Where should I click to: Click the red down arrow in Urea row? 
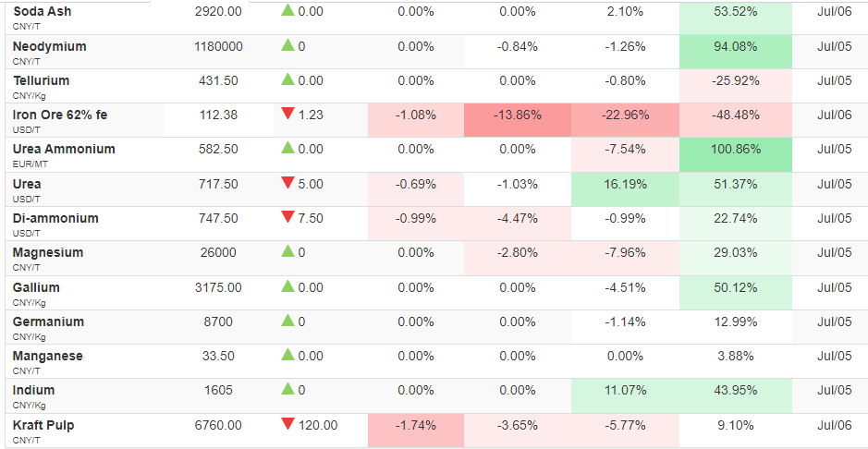tap(287, 183)
